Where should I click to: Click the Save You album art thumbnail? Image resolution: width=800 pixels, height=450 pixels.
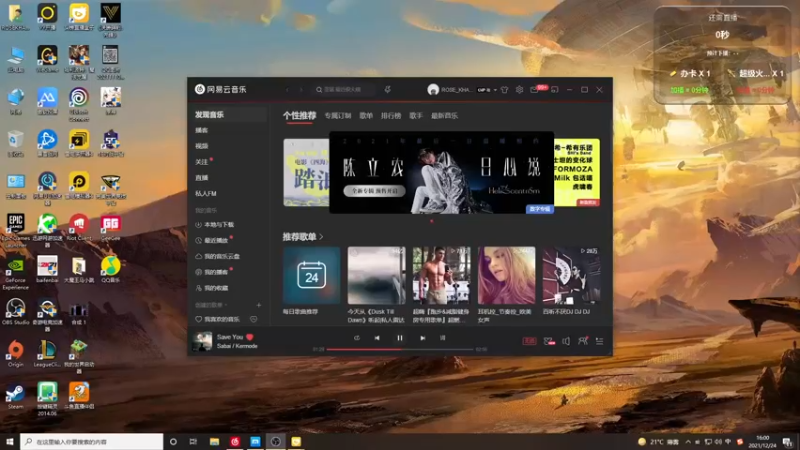point(202,341)
